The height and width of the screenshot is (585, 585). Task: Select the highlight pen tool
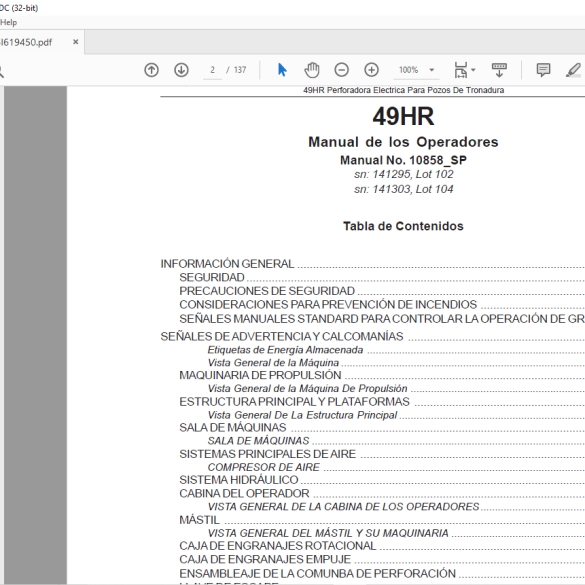tap(573, 70)
